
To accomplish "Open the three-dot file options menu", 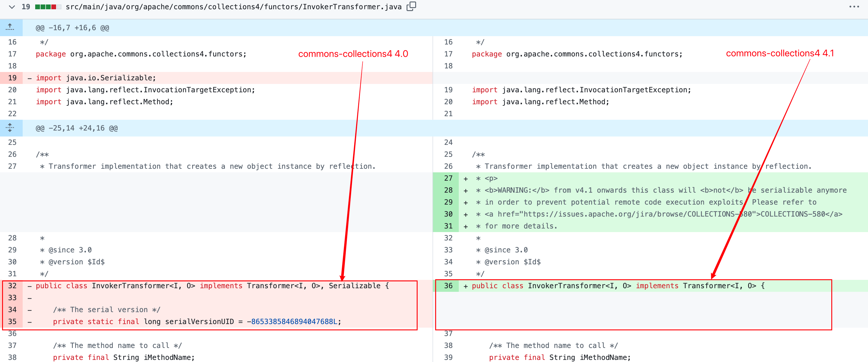I will [854, 7].
